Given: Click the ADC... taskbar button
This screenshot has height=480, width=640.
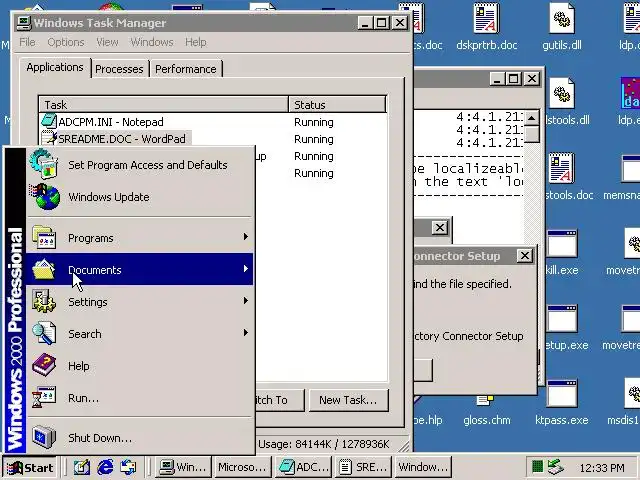Looking at the screenshot, I should click(x=303, y=467).
